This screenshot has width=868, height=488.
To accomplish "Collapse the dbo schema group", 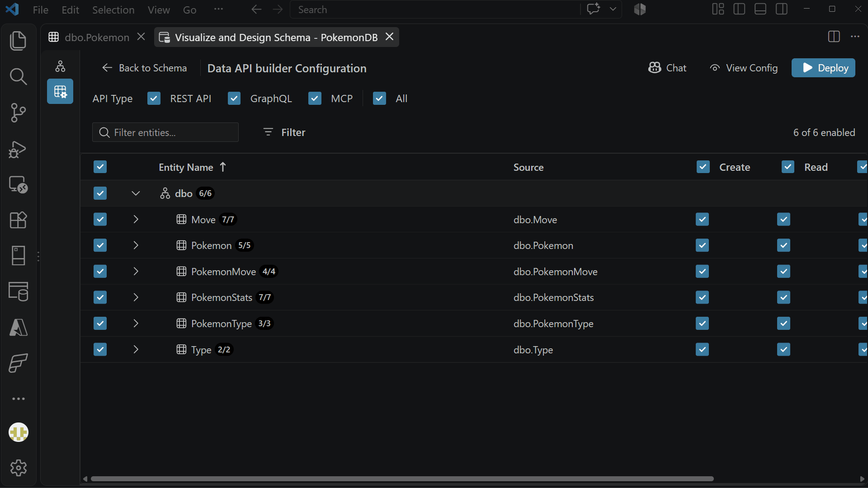I will point(136,193).
